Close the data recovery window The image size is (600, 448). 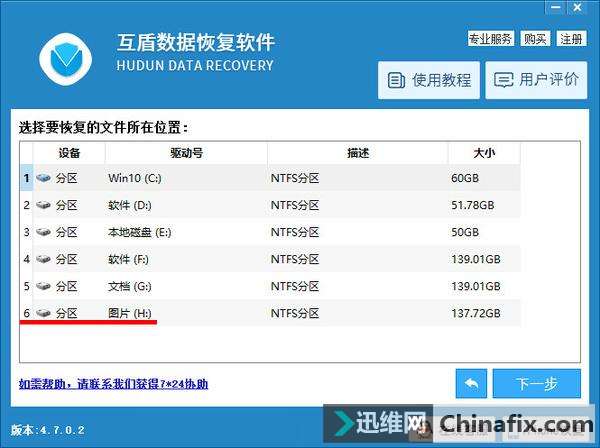pos(577,7)
